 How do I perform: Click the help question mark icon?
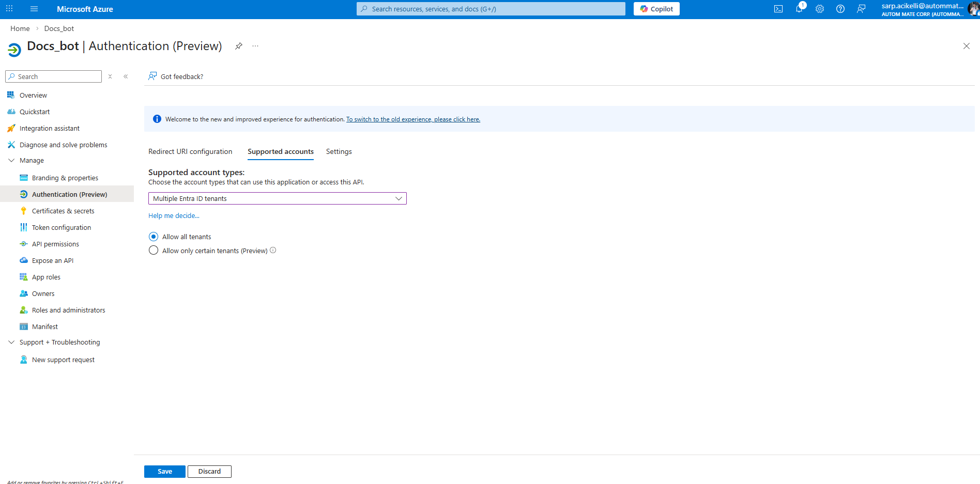click(840, 9)
